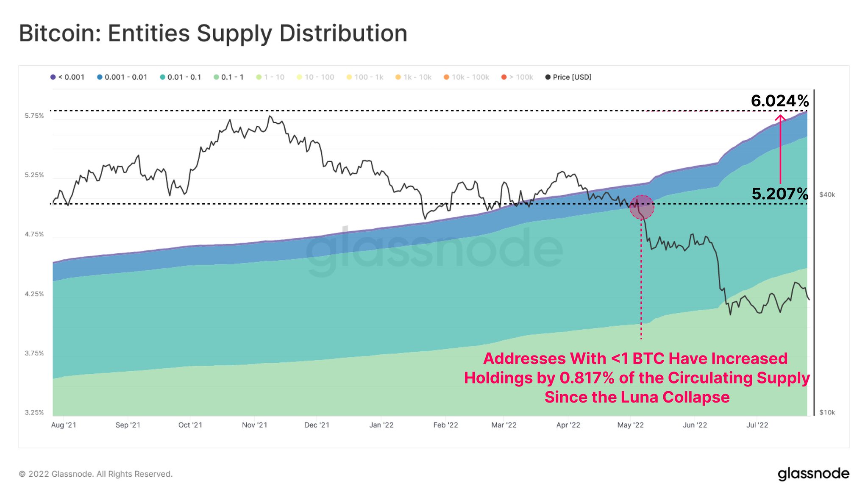Select the 5.207% annotation label
The width and height of the screenshot is (868, 500).
coord(780,194)
